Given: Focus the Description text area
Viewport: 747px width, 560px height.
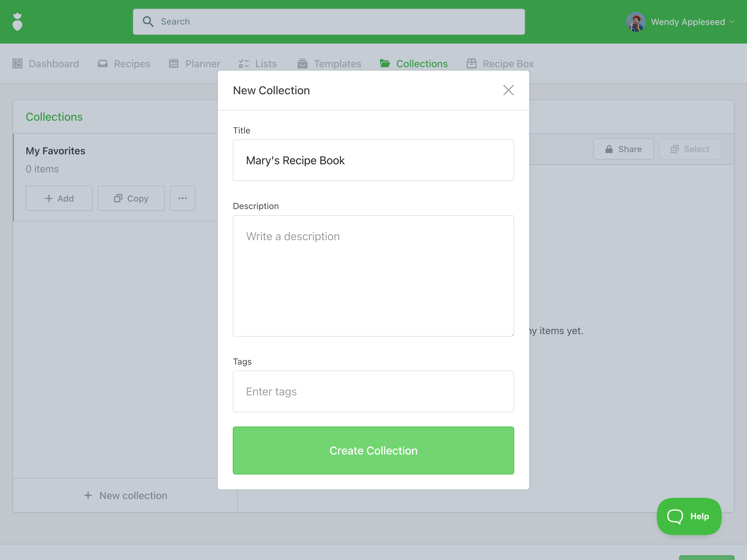Looking at the screenshot, I should tap(373, 276).
